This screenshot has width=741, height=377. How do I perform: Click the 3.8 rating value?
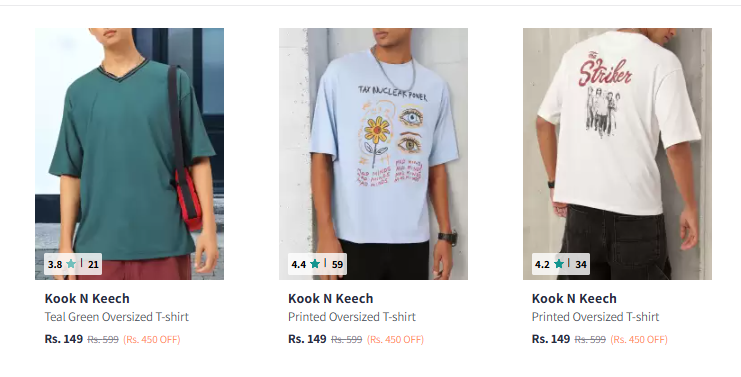(x=55, y=265)
